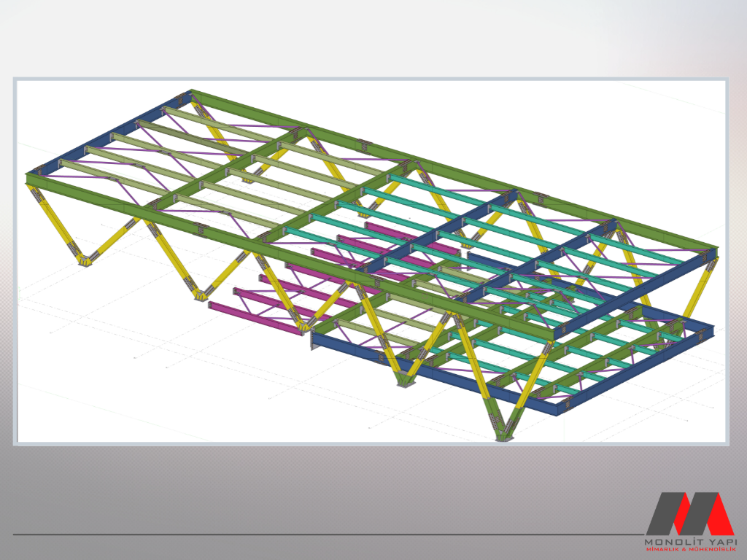
Task: Click the left corner of lower blue frame
Action: (315, 339)
